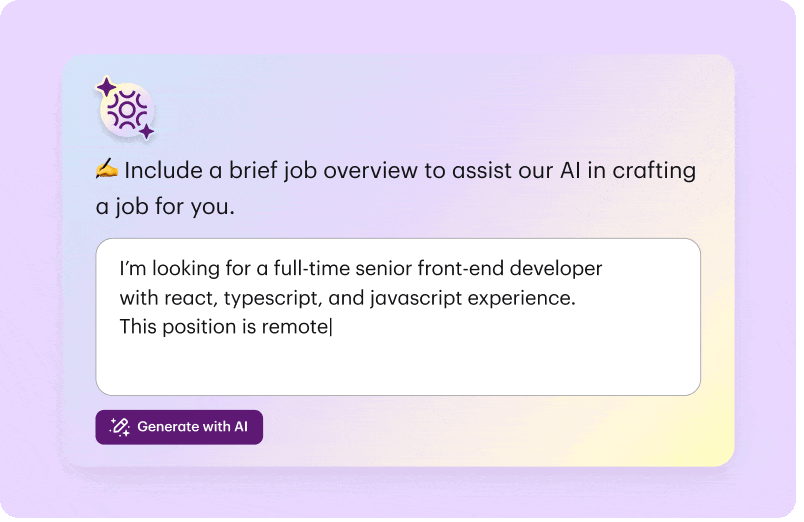Screen dimensions: 804x522
Task: Click the large sparkle star on the logo
Action: tap(106, 88)
